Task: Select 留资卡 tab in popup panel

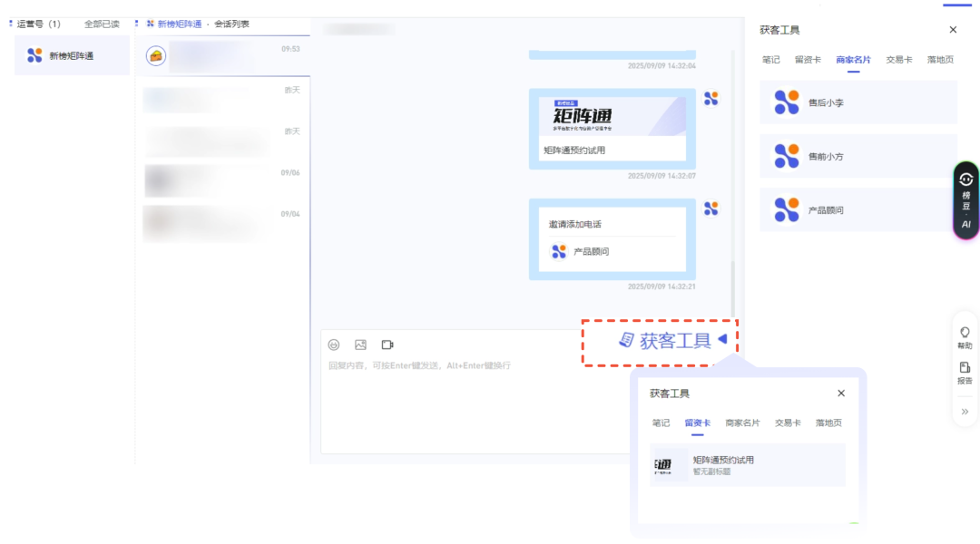Action: [x=698, y=423]
